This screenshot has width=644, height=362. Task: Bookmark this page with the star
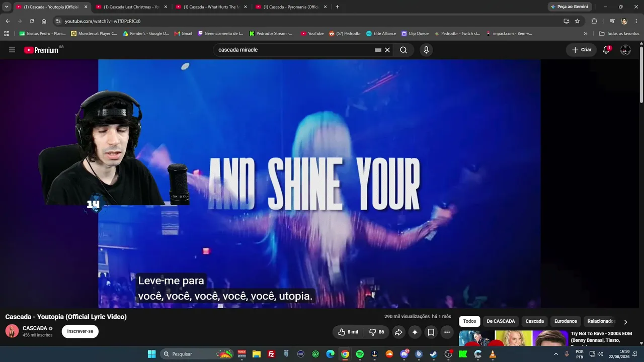click(577, 21)
